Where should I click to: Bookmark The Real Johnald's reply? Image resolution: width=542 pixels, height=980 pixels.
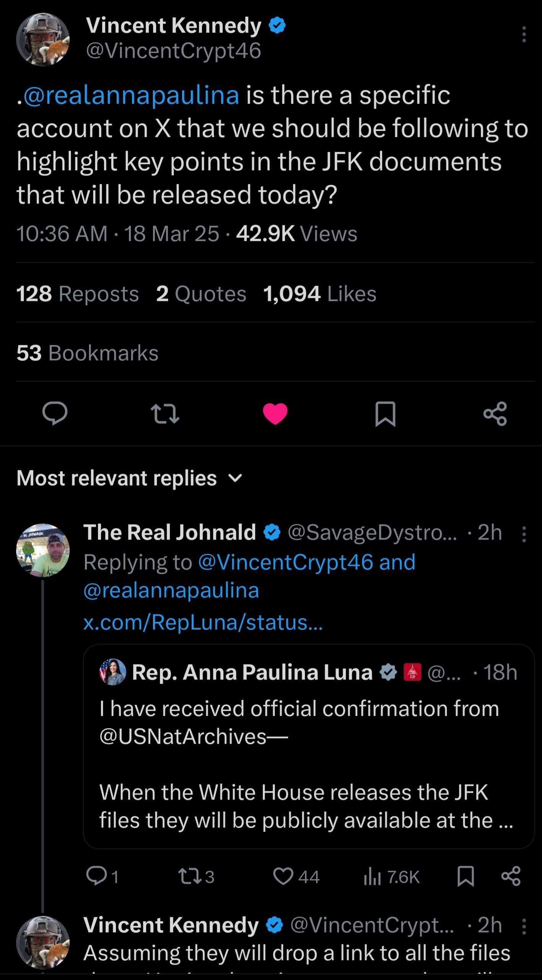[x=466, y=876]
